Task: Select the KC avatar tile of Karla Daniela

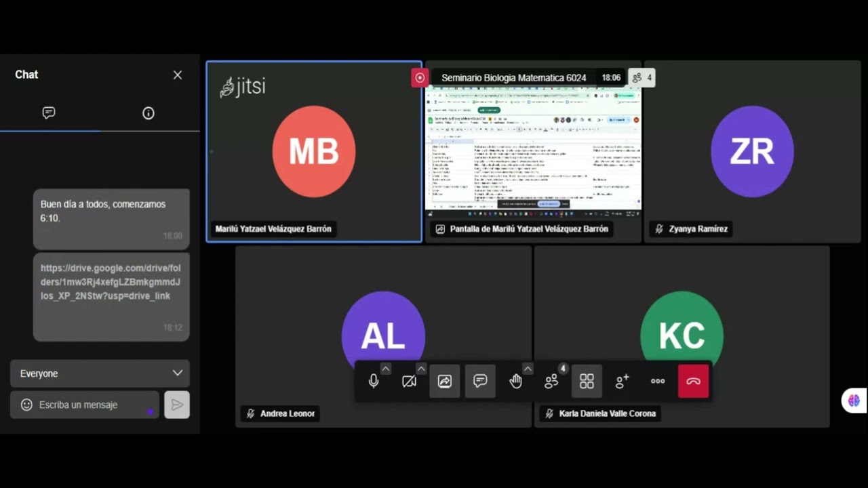Action: tap(682, 336)
